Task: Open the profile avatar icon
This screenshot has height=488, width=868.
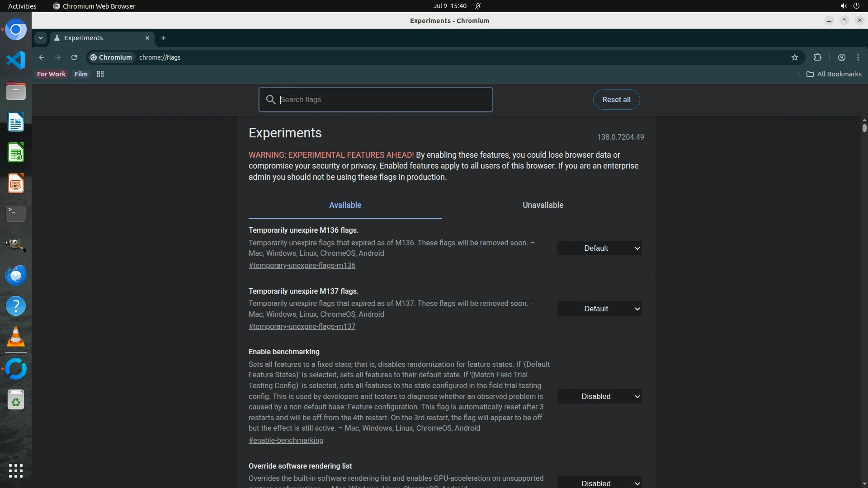Action: tap(842, 57)
